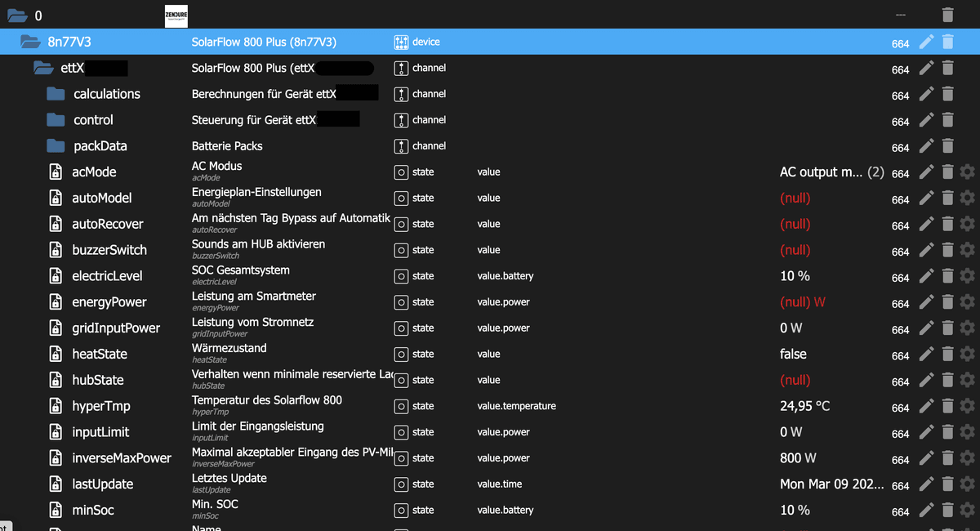This screenshot has width=980, height=531.
Task: Click the 664 permission of gridInputPower
Action: coord(901,329)
